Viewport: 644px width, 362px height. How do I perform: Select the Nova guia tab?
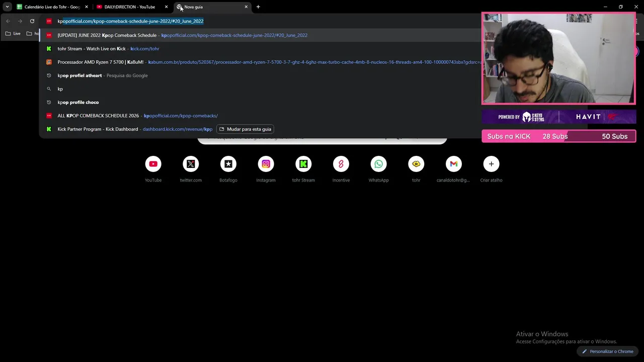pos(212,7)
